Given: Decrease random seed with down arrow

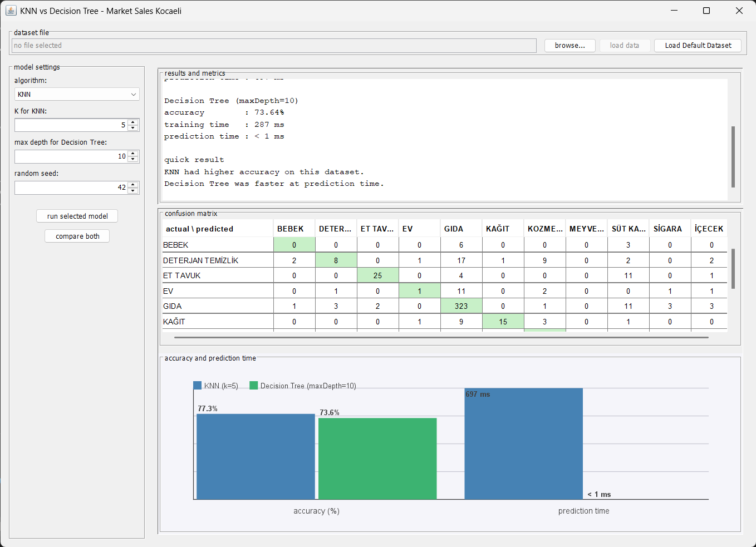Looking at the screenshot, I should 133,190.
